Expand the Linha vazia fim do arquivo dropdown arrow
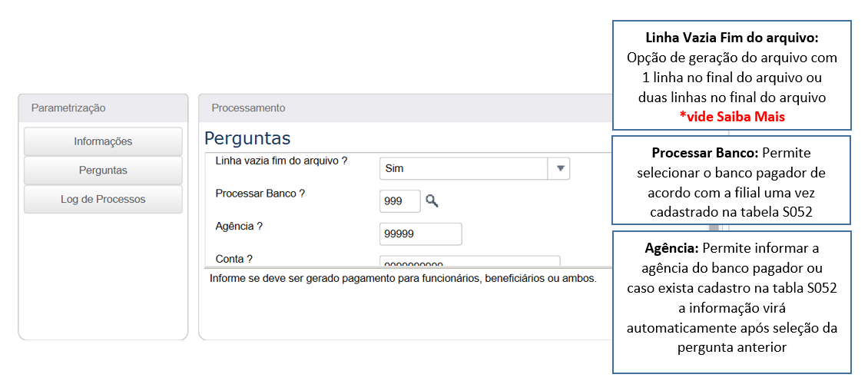Screen dimensions: 868x381 (559, 168)
